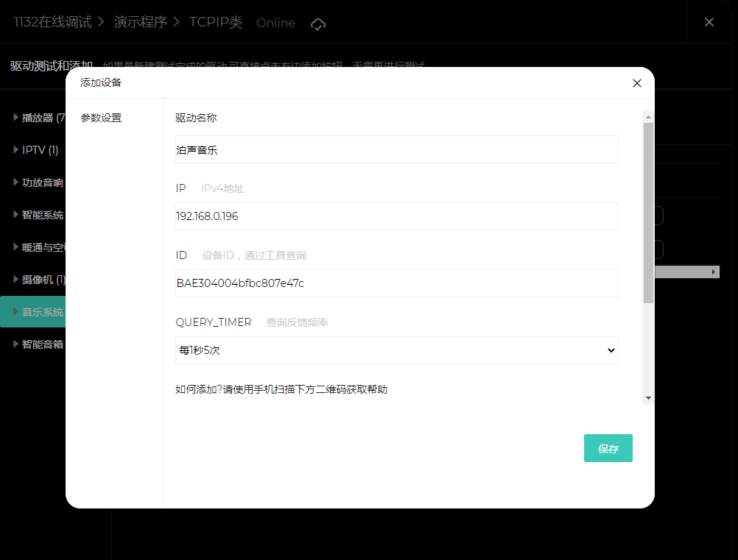The width and height of the screenshot is (738, 560).
Task: Click the 添加设备 dialog title
Action: [x=101, y=82]
